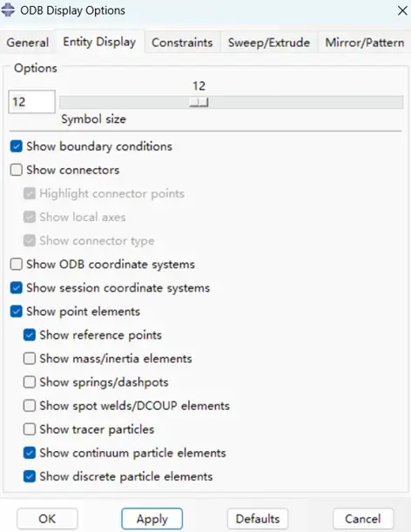
Task: Click the Symbol size input field
Action: 31,102
